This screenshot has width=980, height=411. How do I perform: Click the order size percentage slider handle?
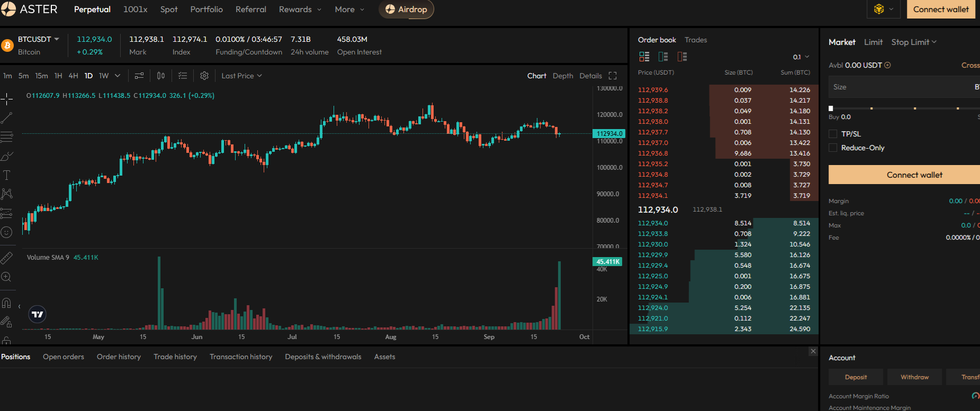[831, 108]
